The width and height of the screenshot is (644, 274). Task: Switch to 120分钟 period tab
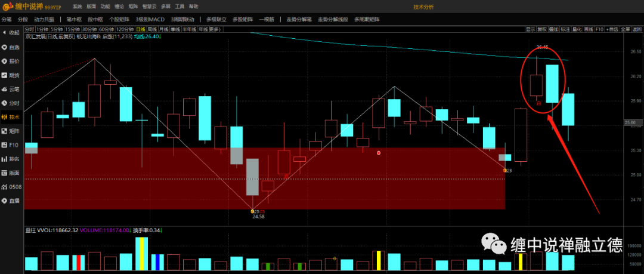tap(125, 29)
